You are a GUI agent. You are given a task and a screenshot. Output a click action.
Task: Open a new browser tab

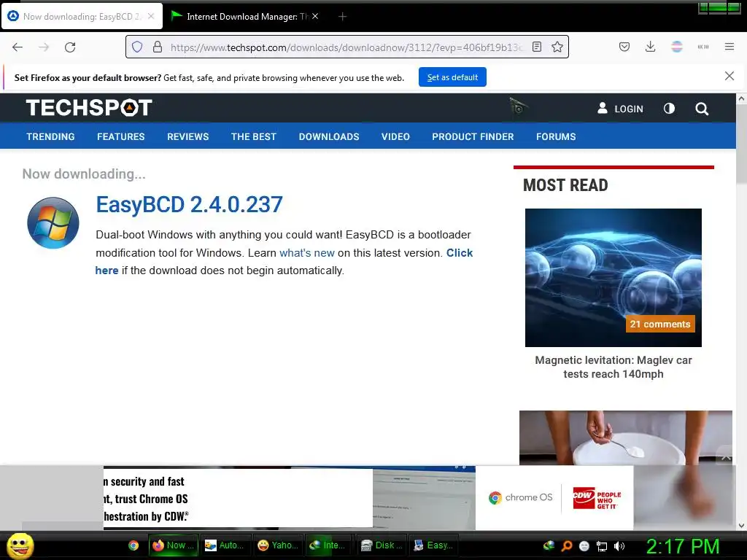[342, 17]
